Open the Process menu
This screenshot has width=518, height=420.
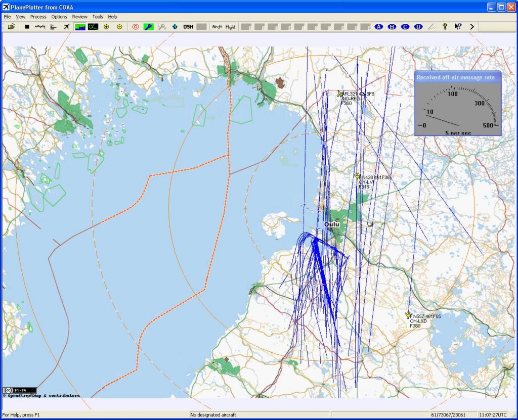tap(38, 17)
